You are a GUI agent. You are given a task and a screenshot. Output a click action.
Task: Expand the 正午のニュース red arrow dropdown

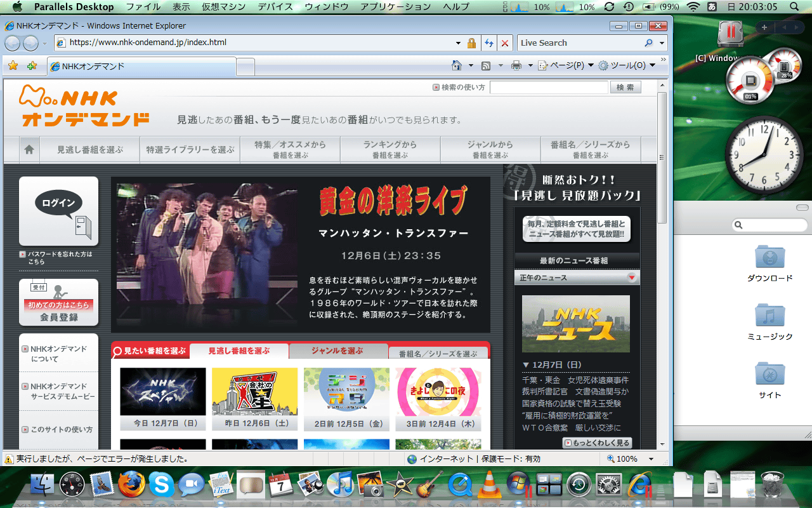pyautogui.click(x=631, y=277)
